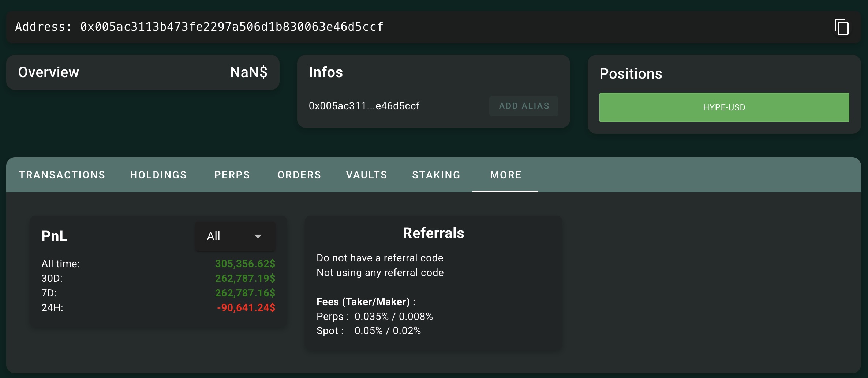Viewport: 868px width, 378px height.
Task: Copy the wallet address with the copy icon
Action: coord(842,27)
